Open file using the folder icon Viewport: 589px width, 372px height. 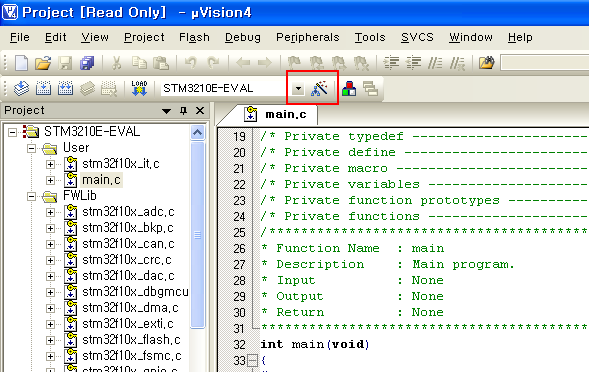43,63
